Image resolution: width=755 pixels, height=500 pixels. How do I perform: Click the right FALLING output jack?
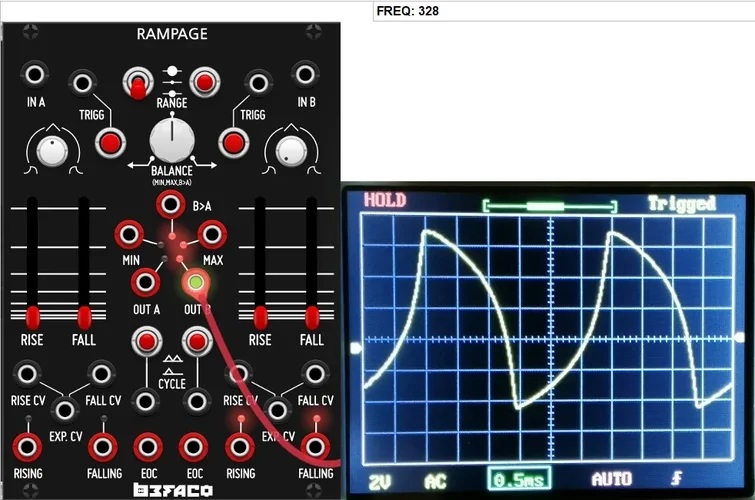pos(315,447)
